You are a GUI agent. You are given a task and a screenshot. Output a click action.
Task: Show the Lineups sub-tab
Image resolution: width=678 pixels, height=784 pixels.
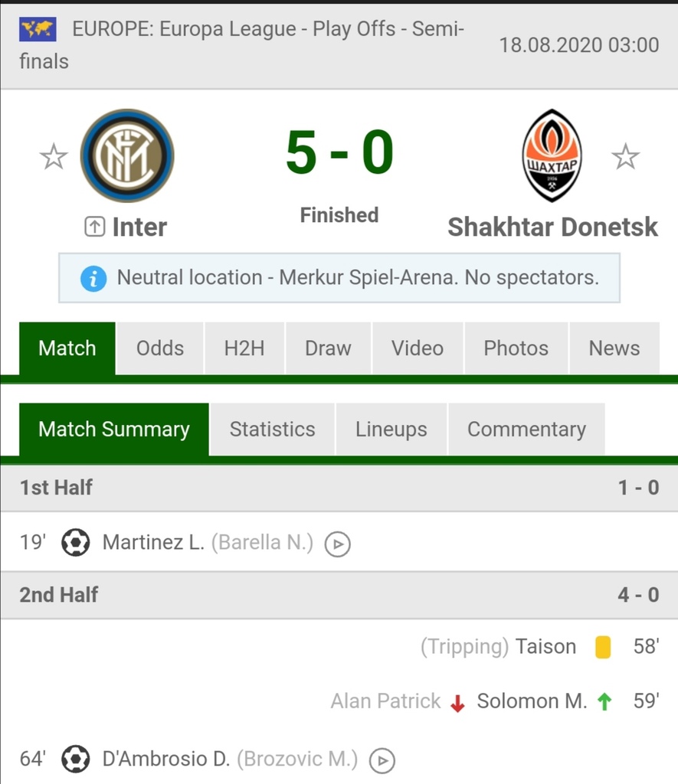391,429
